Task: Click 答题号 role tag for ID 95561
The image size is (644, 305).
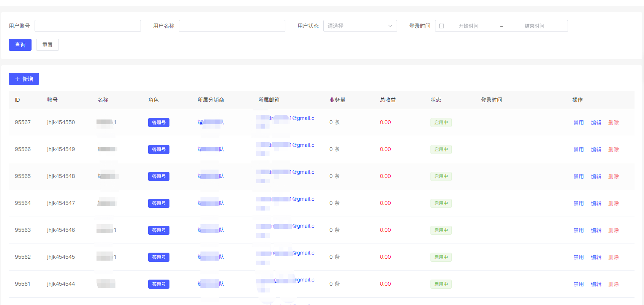Action: click(x=158, y=284)
